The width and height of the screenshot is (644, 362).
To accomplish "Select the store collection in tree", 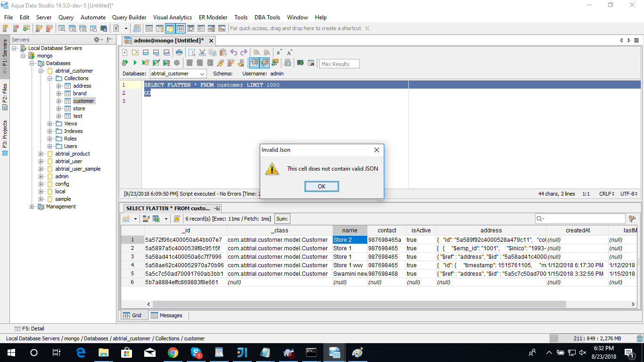I will pos(79,108).
